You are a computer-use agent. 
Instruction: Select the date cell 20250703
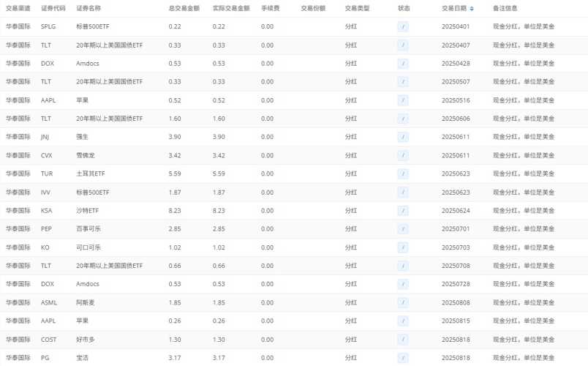456,247
